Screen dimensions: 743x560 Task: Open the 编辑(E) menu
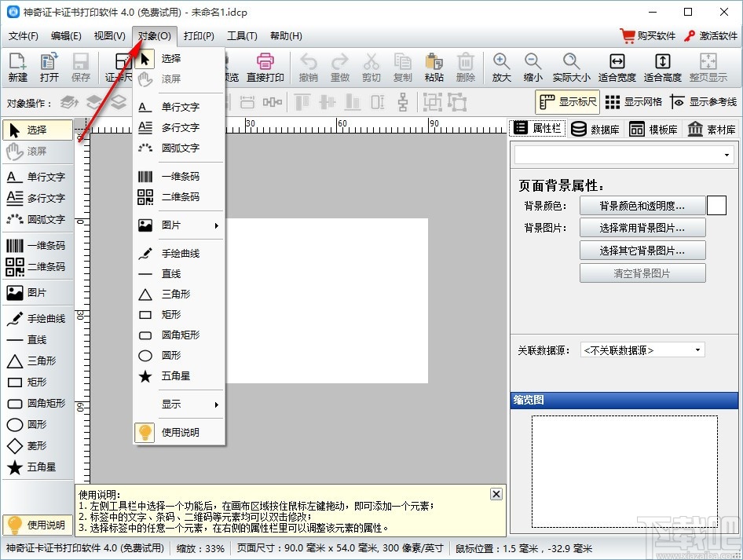[66, 36]
